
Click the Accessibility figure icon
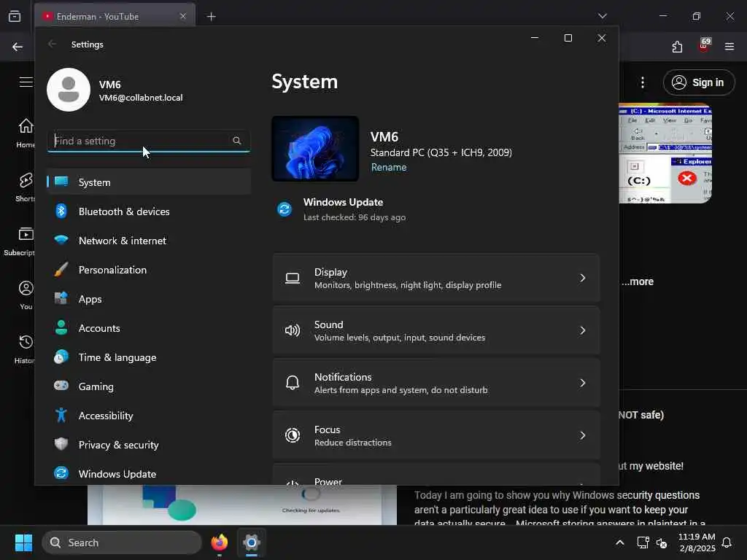click(61, 415)
